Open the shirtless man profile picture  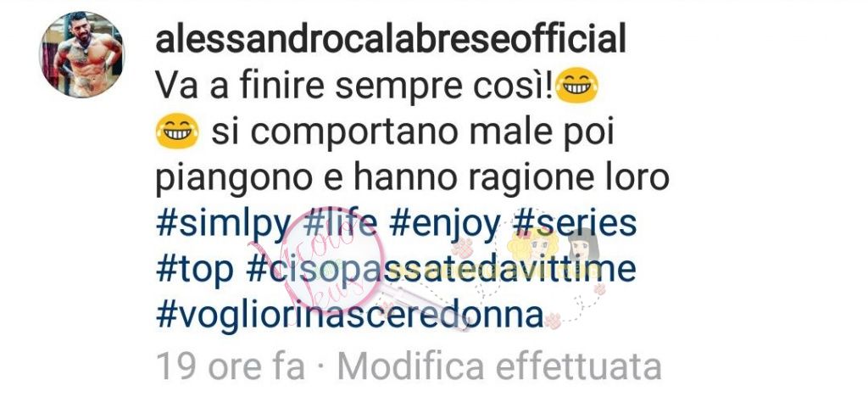[x=82, y=55]
